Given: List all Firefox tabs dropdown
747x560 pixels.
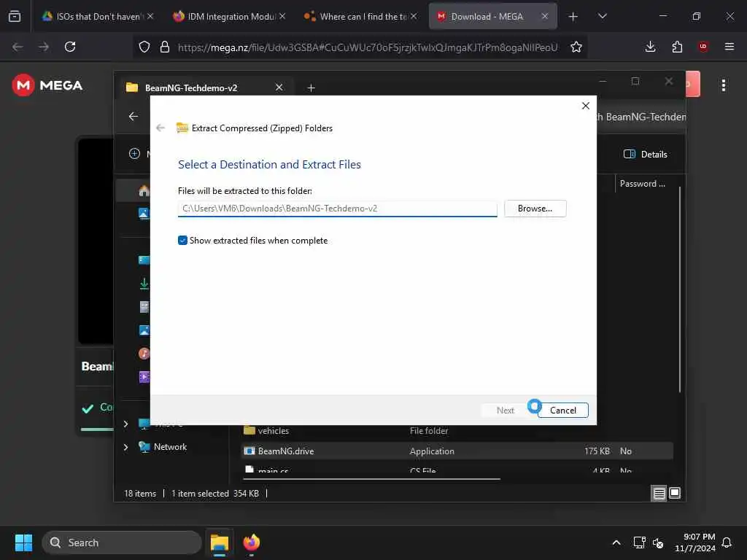Looking at the screenshot, I should click(x=602, y=16).
